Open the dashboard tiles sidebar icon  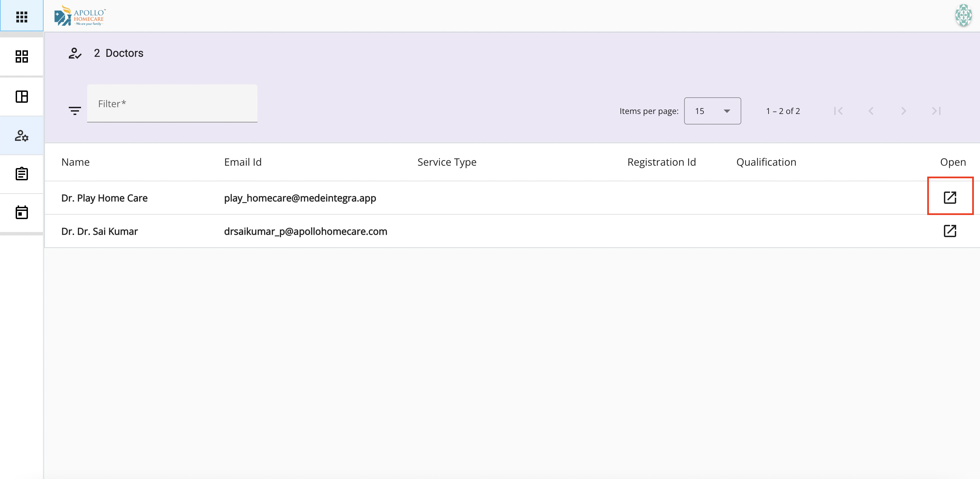point(22,57)
